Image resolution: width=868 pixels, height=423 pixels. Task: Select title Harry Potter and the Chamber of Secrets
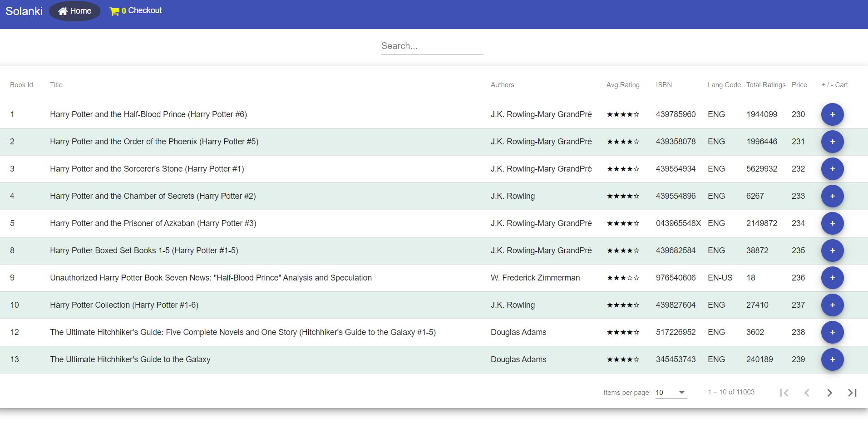[153, 196]
